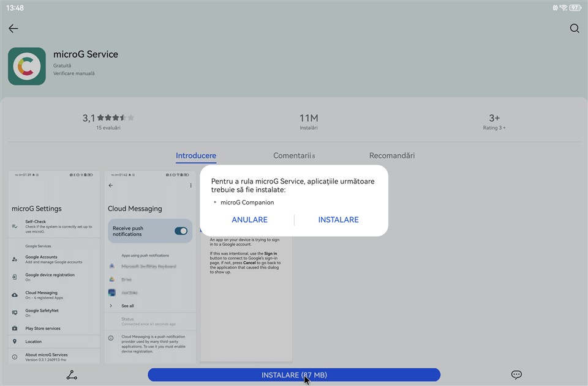Open the comment bubble icon at bottom right
The width and height of the screenshot is (588, 386).
coord(516,375)
